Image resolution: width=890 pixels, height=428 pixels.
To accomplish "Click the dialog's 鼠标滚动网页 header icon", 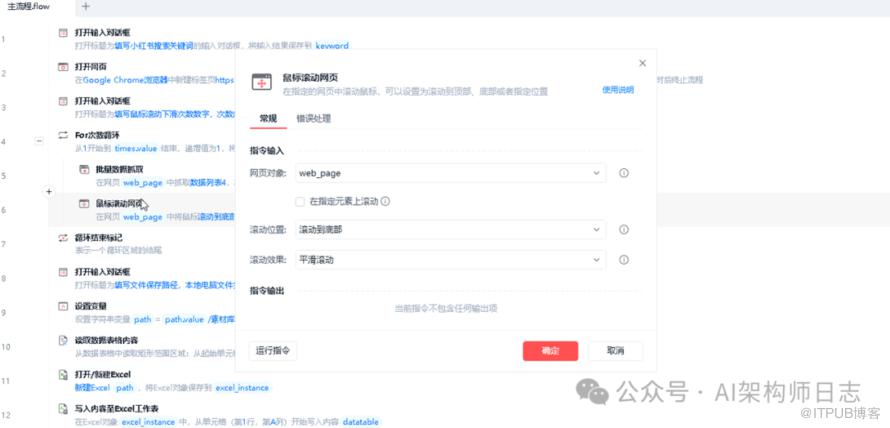I will (x=262, y=82).
